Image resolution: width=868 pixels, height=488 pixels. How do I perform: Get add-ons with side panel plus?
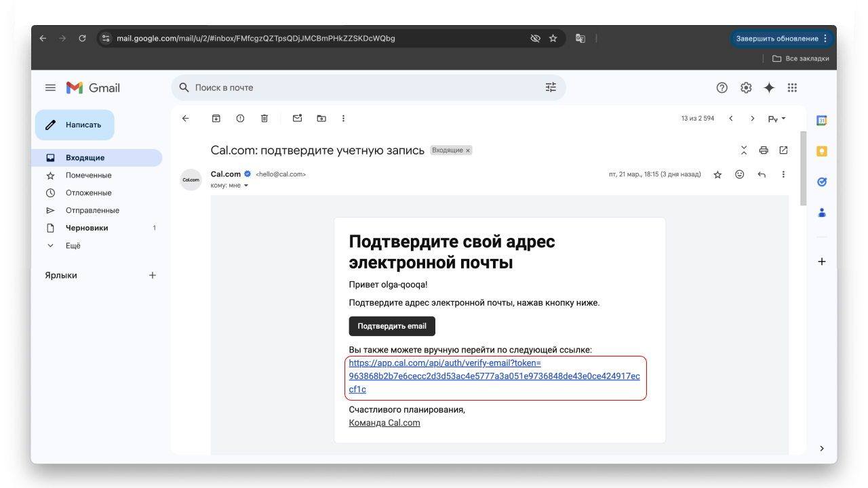[x=822, y=262]
